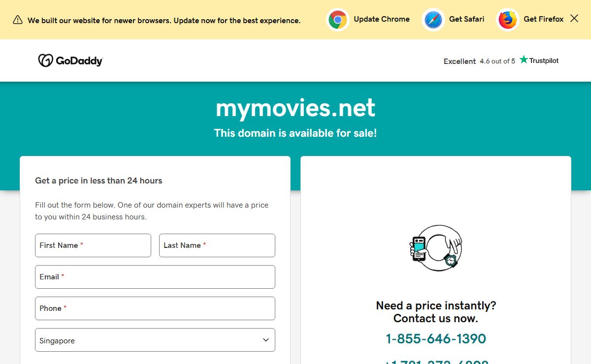Open the Get Safari link
Screen dimensions: 591x364
(x=466, y=19)
